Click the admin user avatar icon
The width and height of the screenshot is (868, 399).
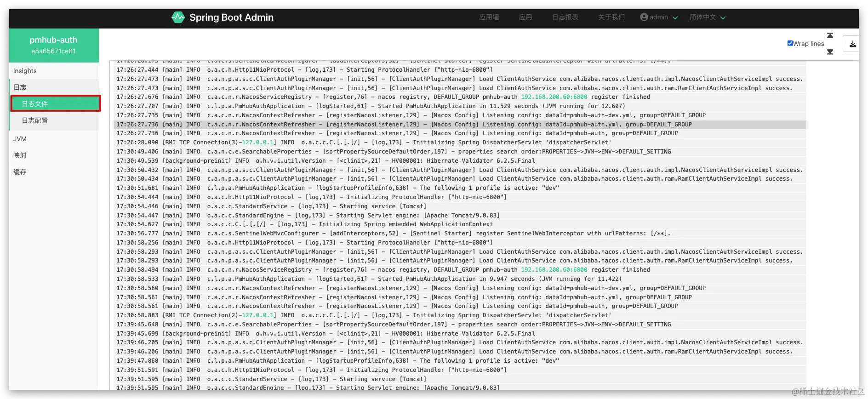coord(644,17)
